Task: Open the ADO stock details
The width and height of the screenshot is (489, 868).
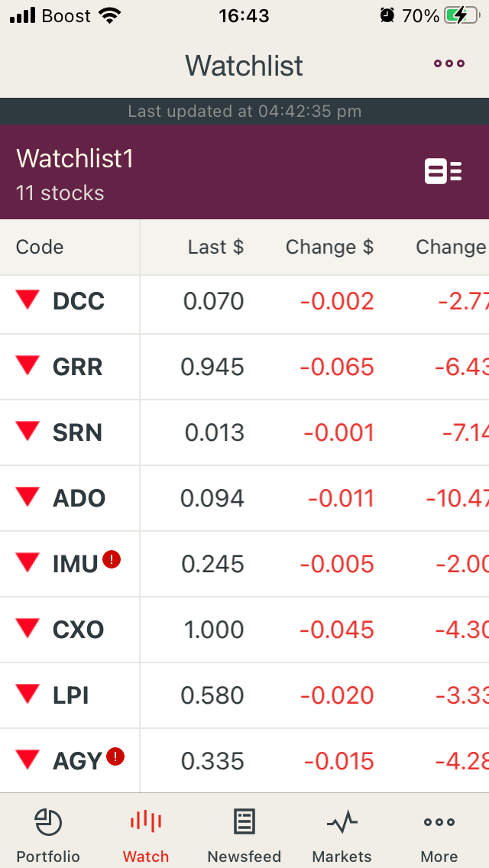Action: [244, 498]
